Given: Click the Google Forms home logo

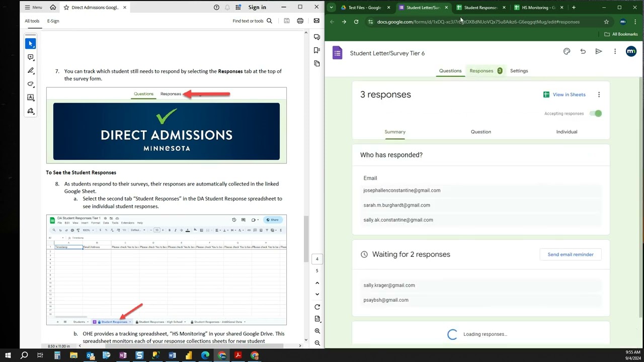Looking at the screenshot, I should click(x=338, y=53).
